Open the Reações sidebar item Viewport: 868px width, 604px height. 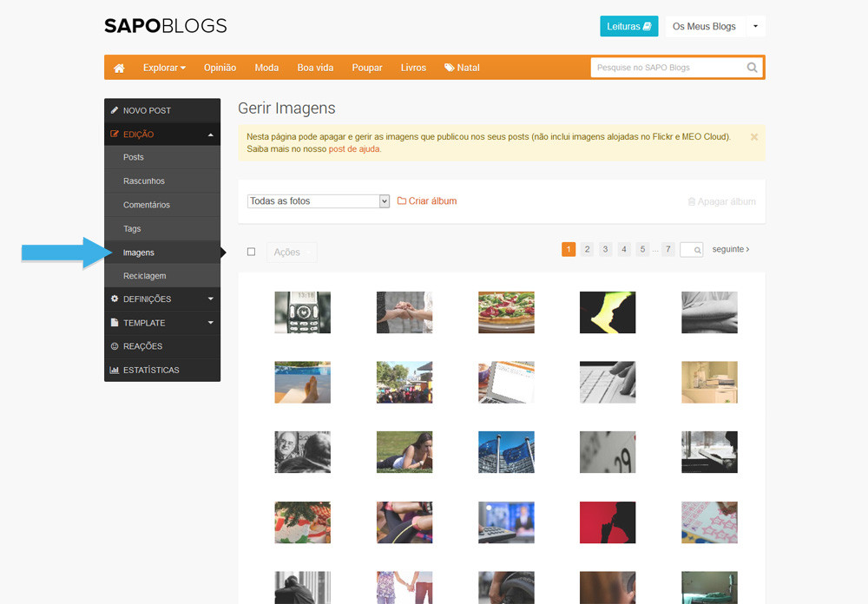(142, 346)
